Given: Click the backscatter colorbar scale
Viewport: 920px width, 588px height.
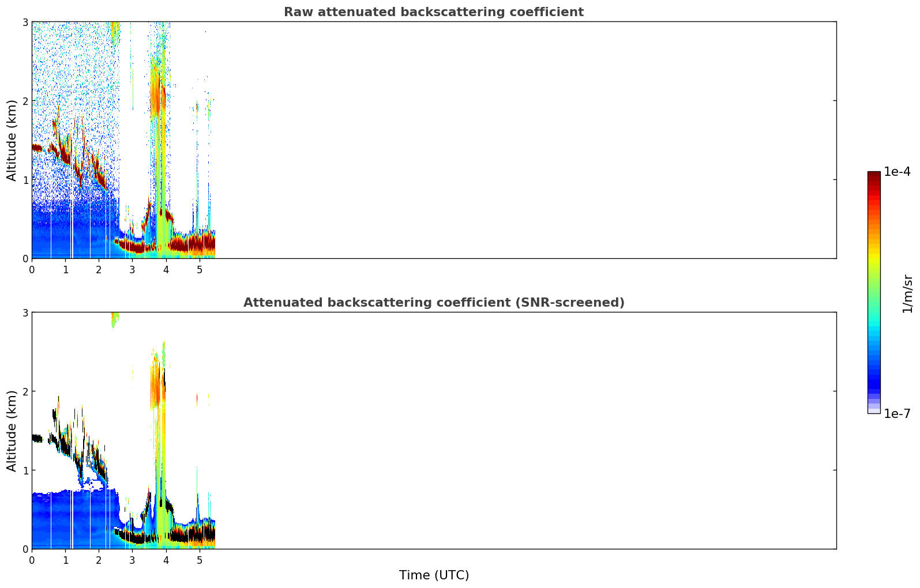Looking at the screenshot, I should click(x=874, y=292).
